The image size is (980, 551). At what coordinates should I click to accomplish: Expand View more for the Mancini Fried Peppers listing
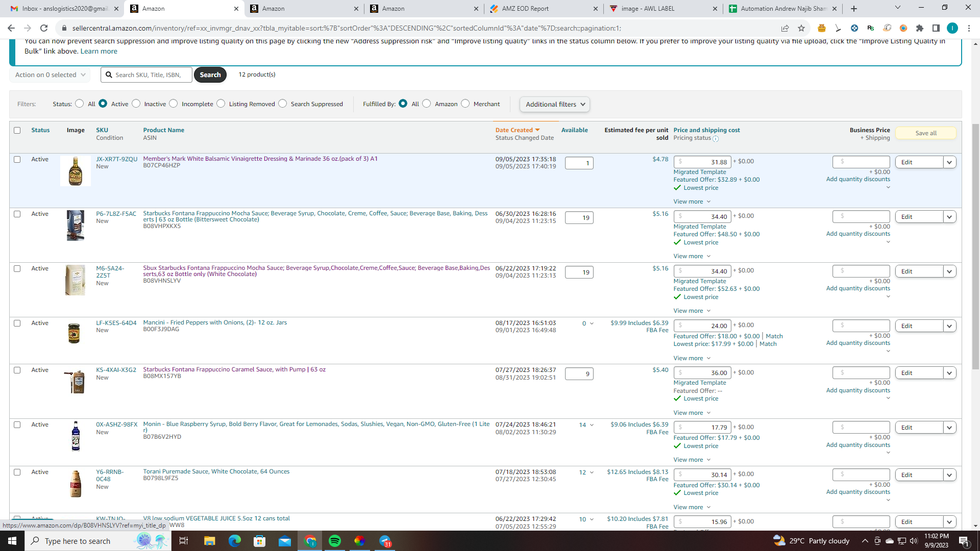(692, 358)
